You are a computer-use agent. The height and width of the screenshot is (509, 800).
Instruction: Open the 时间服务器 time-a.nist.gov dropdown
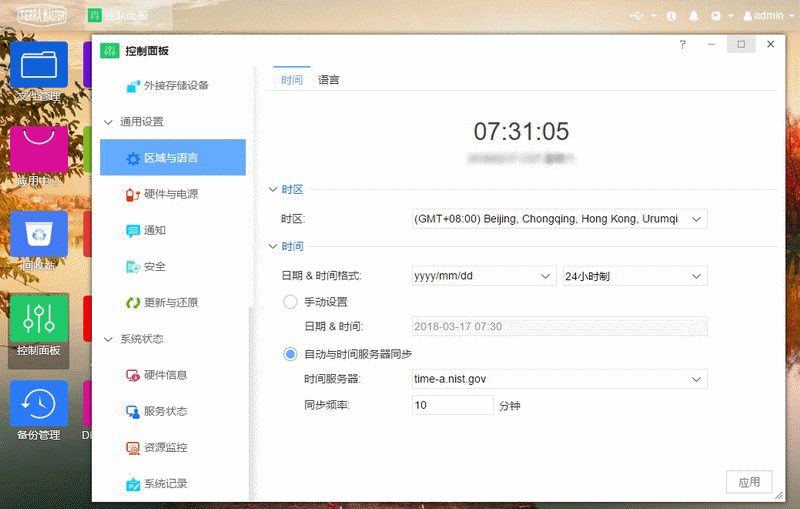[x=560, y=379]
